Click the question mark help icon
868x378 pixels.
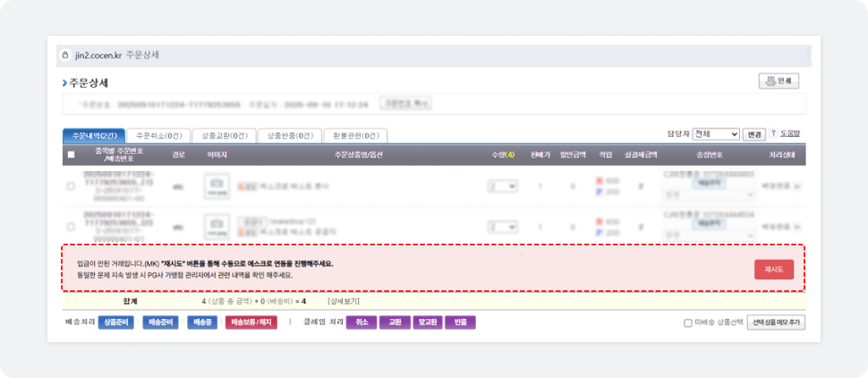[x=773, y=133]
